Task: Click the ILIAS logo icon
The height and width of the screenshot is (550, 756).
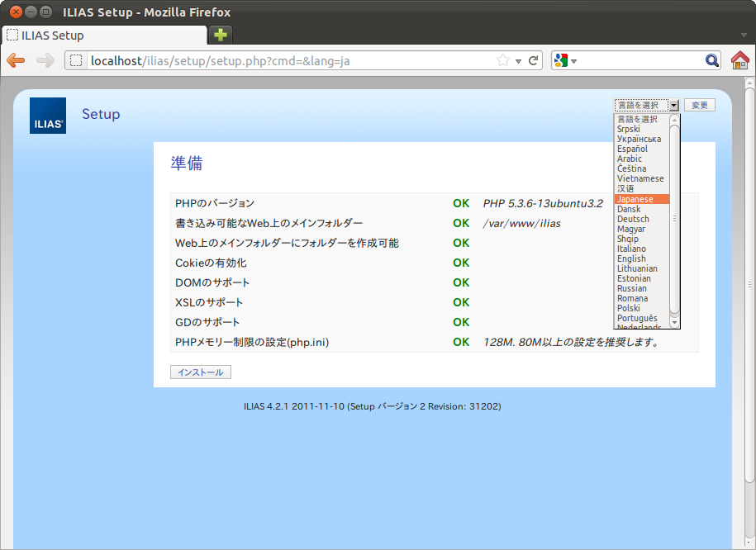Action: click(x=48, y=116)
